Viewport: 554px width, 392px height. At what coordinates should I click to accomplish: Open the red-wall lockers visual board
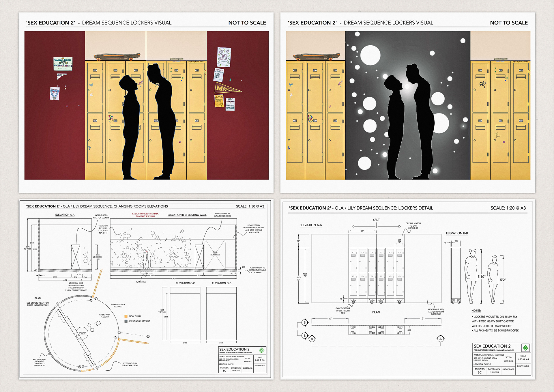146,102
